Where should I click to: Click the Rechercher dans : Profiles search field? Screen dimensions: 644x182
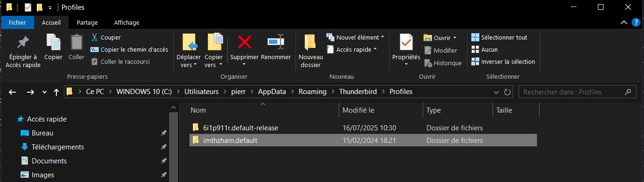pos(577,92)
